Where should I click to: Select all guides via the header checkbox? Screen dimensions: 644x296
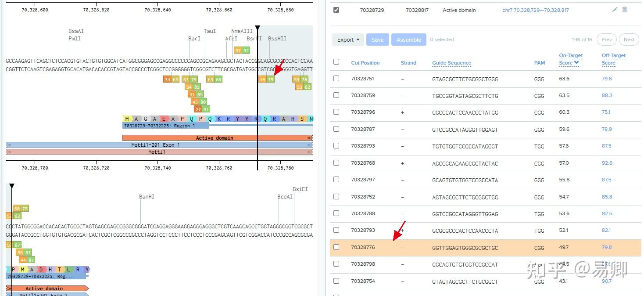coord(336,62)
